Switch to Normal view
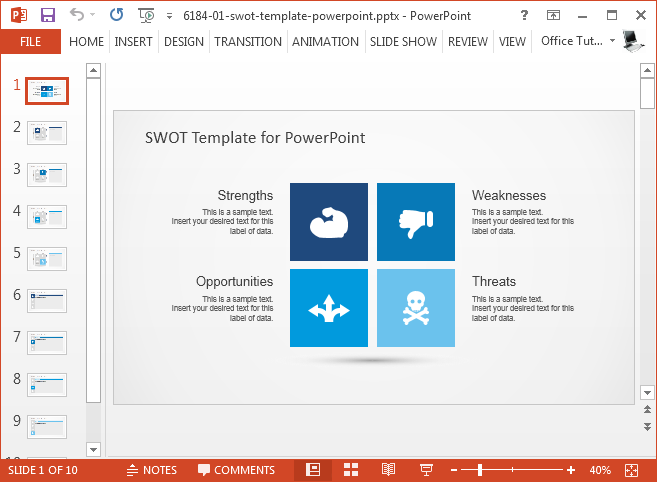 pos(313,470)
